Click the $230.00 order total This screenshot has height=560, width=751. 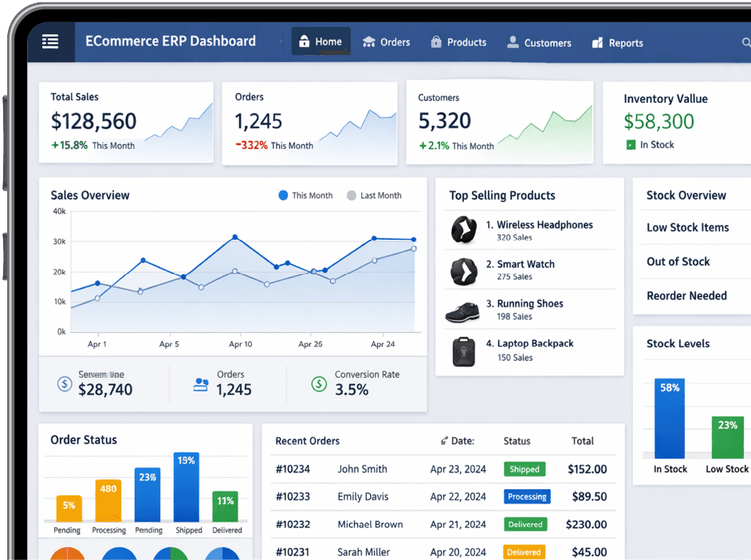[x=586, y=524]
